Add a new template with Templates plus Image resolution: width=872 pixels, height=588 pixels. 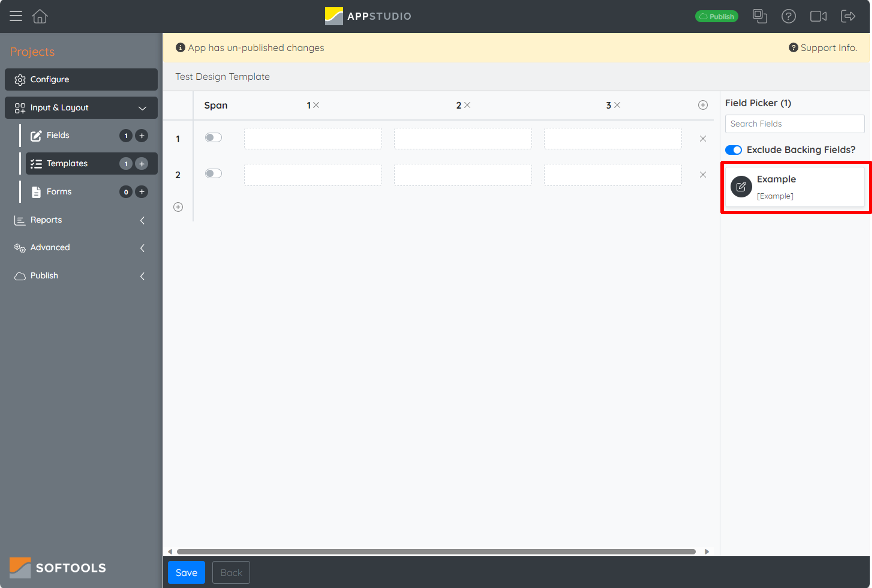pos(142,163)
